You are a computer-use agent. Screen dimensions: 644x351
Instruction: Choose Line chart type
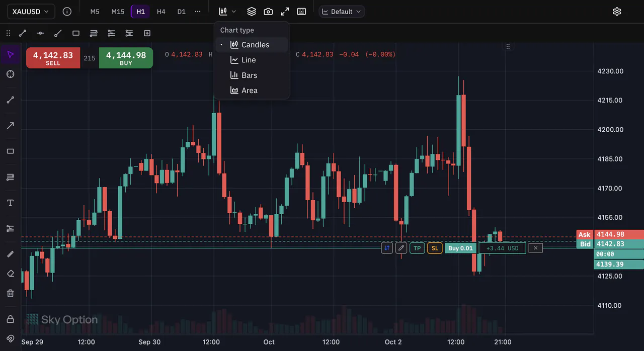252,60
